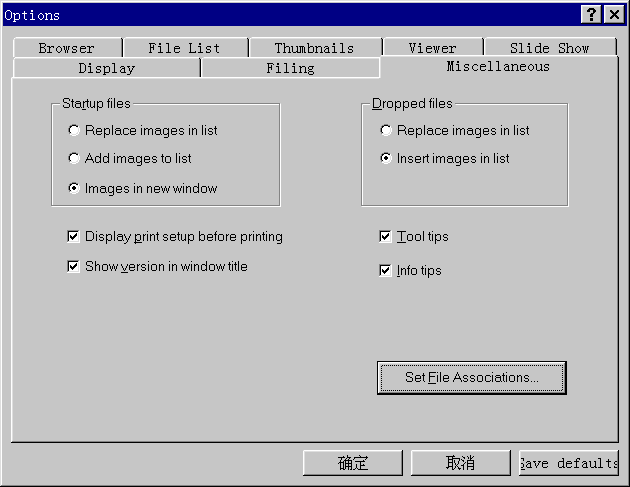Toggle Display print setup before printing

pyautogui.click(x=73, y=237)
